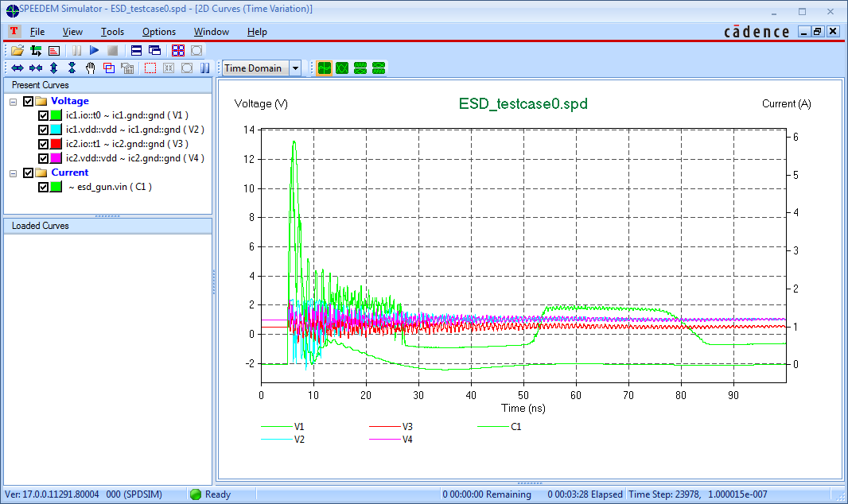The height and width of the screenshot is (504, 848).
Task: Toggle the V3 ic2.io::t1 curve checkbox
Action: [x=44, y=144]
